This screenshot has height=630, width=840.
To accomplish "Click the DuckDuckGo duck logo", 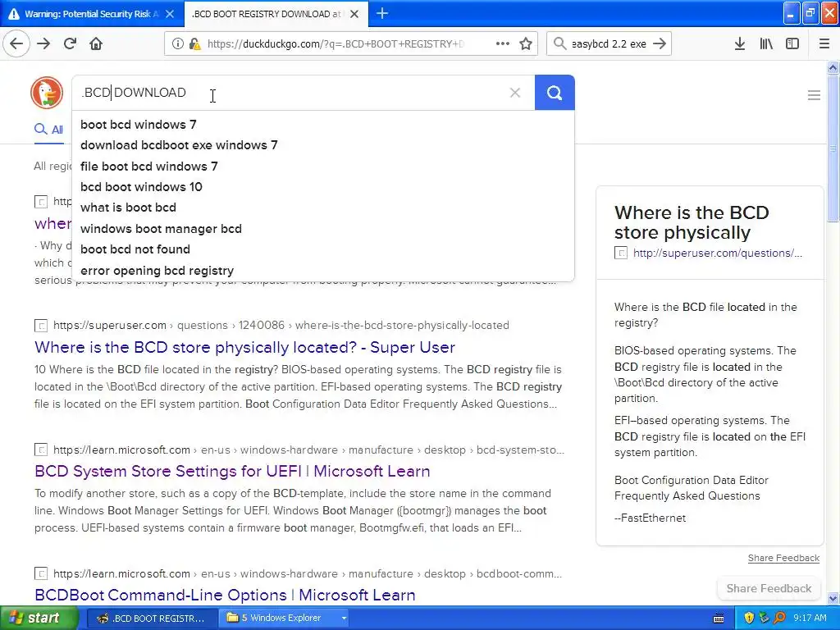I will [x=47, y=93].
